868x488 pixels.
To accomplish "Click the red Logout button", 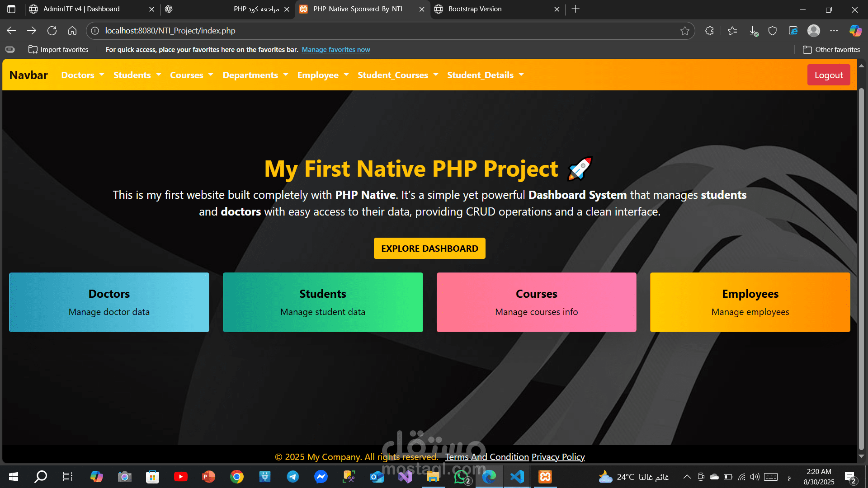I will (829, 75).
